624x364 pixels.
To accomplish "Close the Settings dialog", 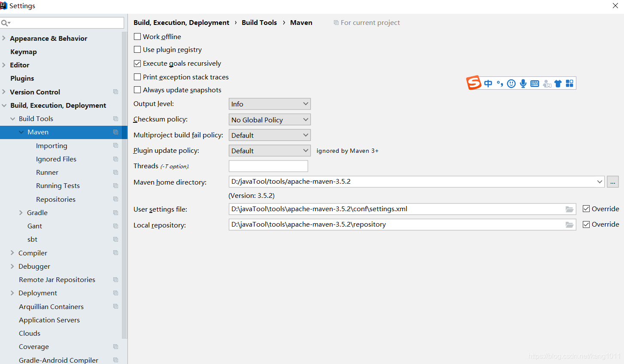I will pos(615,6).
